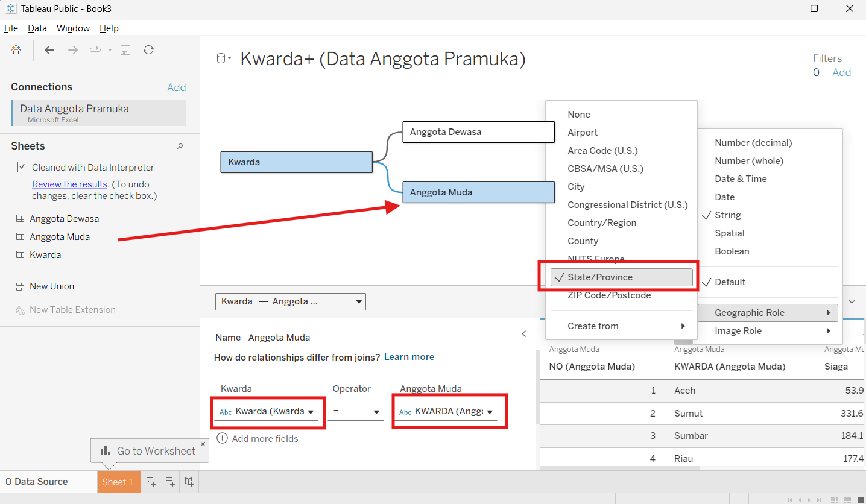Click the bar chart icon in Go to Worksheet
The width and height of the screenshot is (866, 504).
coord(105,450)
